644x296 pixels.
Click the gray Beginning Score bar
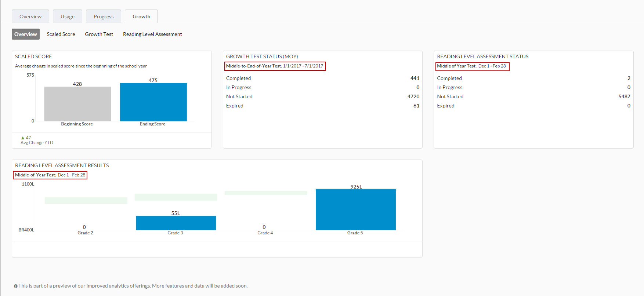pos(77,104)
